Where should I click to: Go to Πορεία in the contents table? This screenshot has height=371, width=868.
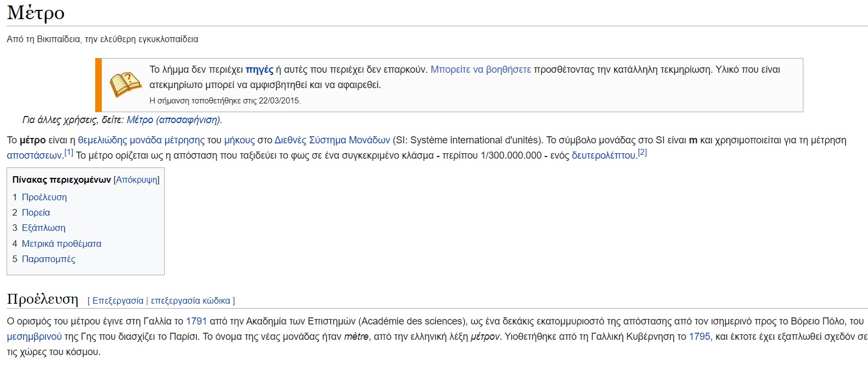coord(36,213)
